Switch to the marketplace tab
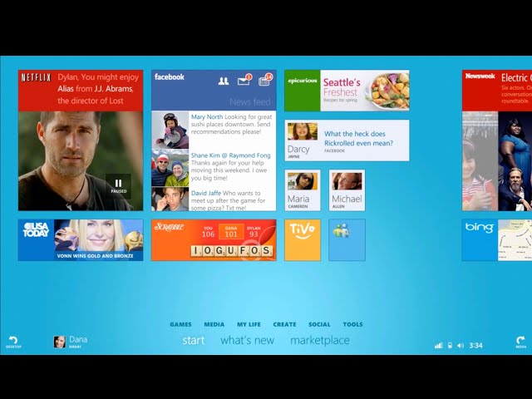This screenshot has width=532, height=399. (320, 340)
